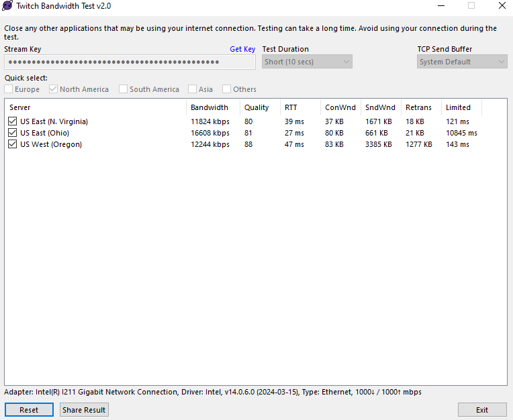Click the 11824 kbps bandwidth value
The image size is (513, 420).
[x=210, y=121]
